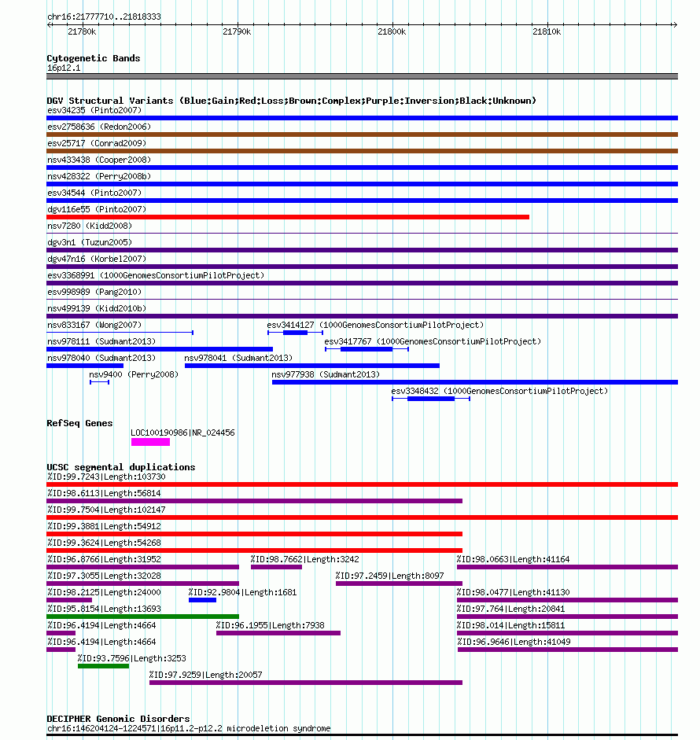Open variant esv3368991 label
Screen dimensions: 700x740
point(156,275)
